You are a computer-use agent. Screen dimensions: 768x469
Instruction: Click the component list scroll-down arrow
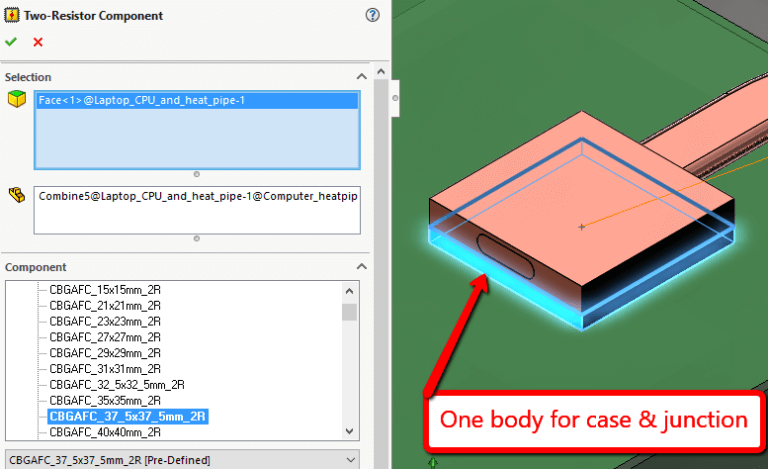(349, 431)
